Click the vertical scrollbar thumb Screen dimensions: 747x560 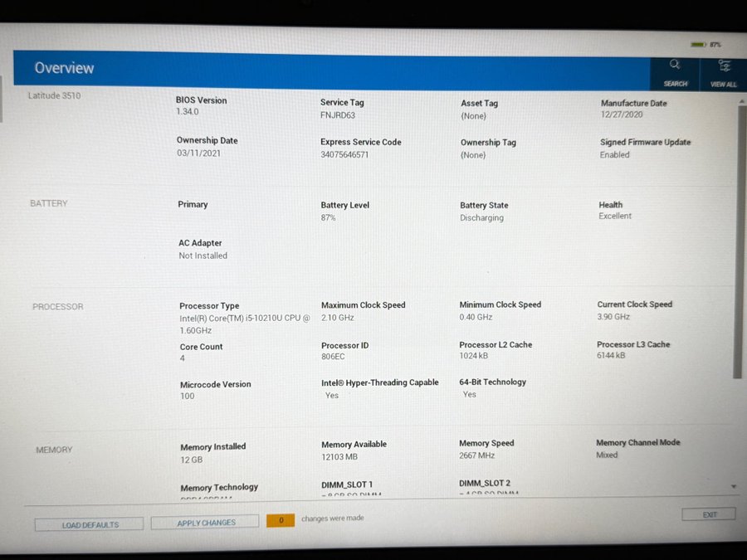740,242
